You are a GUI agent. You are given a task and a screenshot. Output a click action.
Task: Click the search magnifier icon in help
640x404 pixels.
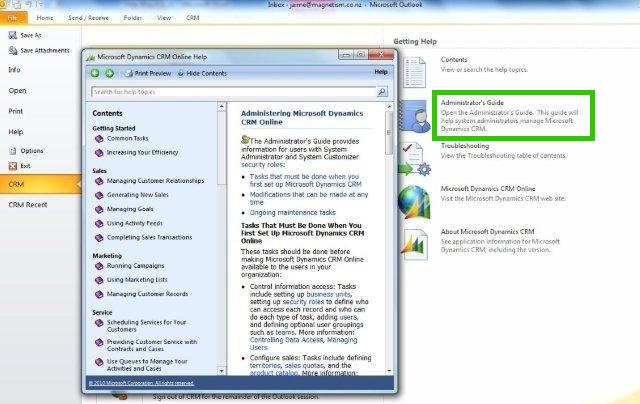pyautogui.click(x=382, y=91)
